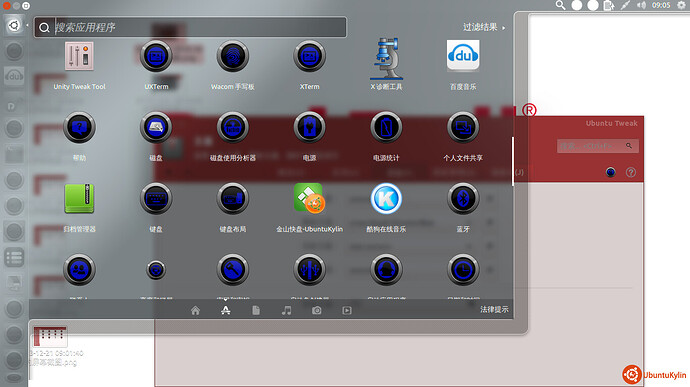Open 键盘布局 keyboard layout

[233, 199]
